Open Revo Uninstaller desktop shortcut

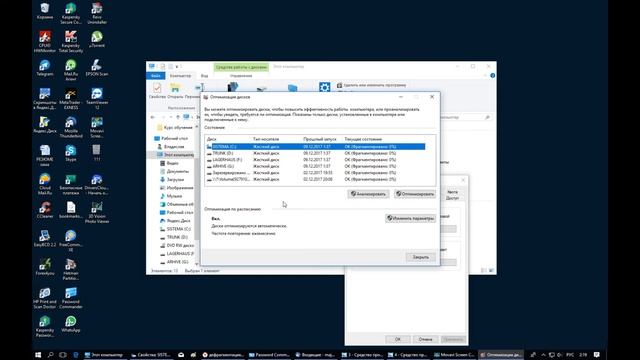coord(97,13)
